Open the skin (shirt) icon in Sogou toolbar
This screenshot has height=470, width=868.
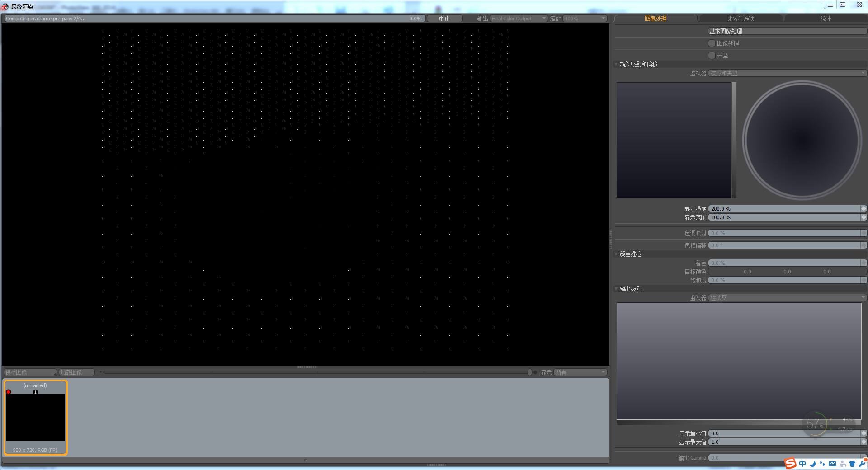pos(852,464)
